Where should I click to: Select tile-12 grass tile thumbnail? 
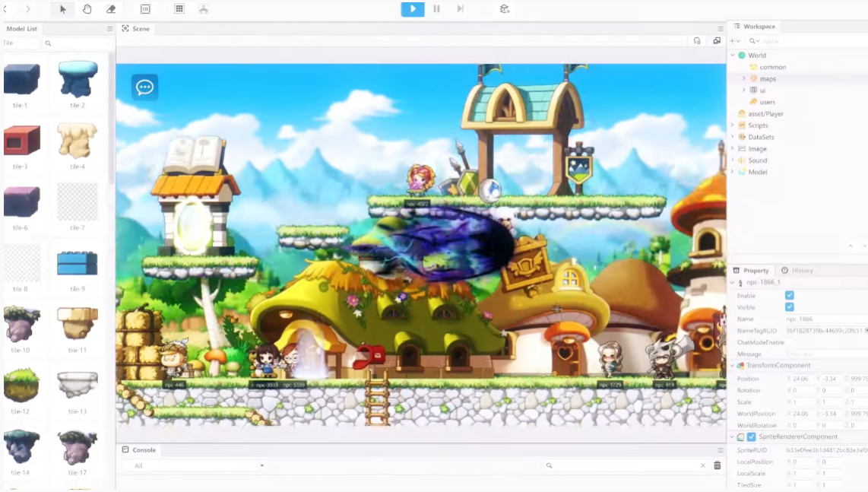click(21, 386)
